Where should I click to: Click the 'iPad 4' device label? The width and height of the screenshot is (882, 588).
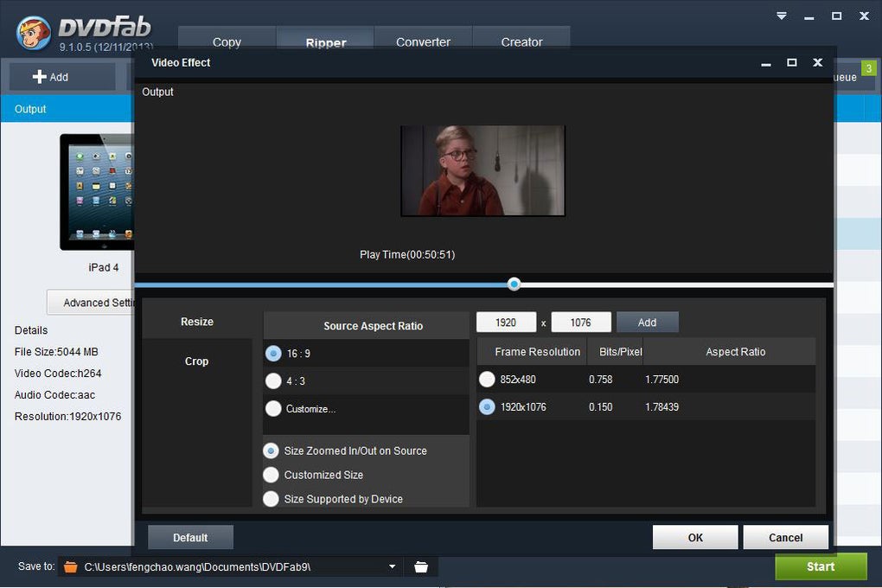click(x=104, y=267)
